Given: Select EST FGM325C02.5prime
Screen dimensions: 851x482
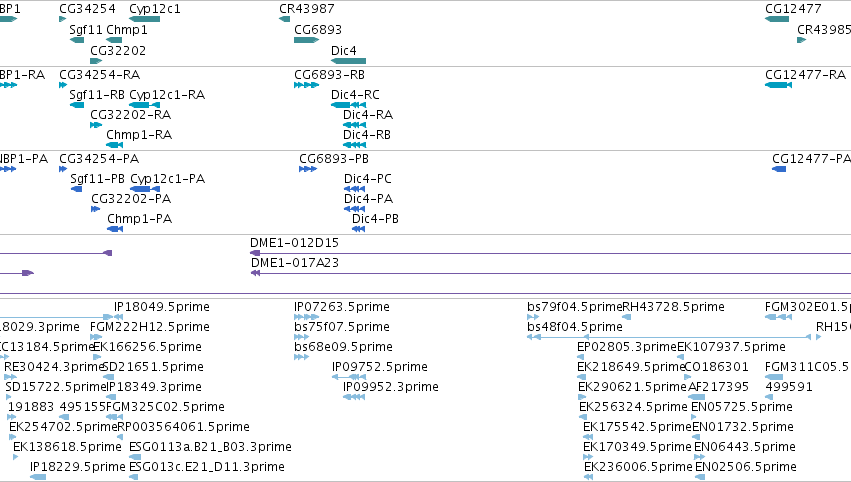Looking at the screenshot, I should point(166,407).
